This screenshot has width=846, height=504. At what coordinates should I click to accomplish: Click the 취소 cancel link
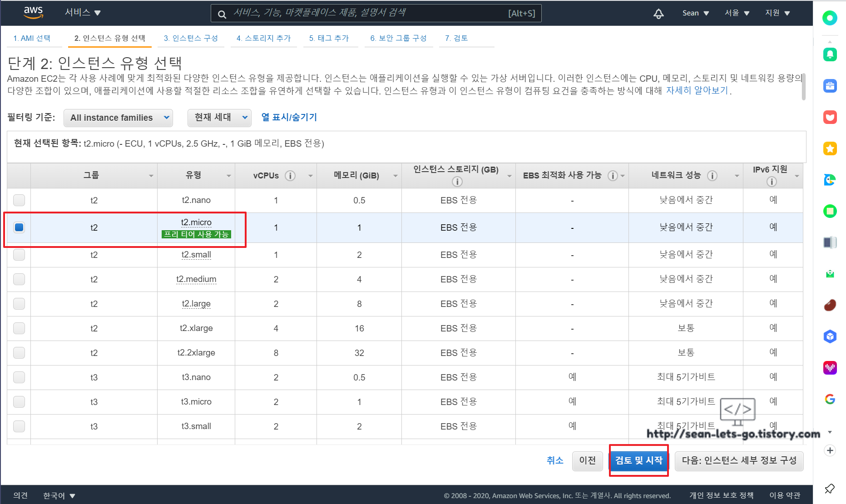[555, 460]
